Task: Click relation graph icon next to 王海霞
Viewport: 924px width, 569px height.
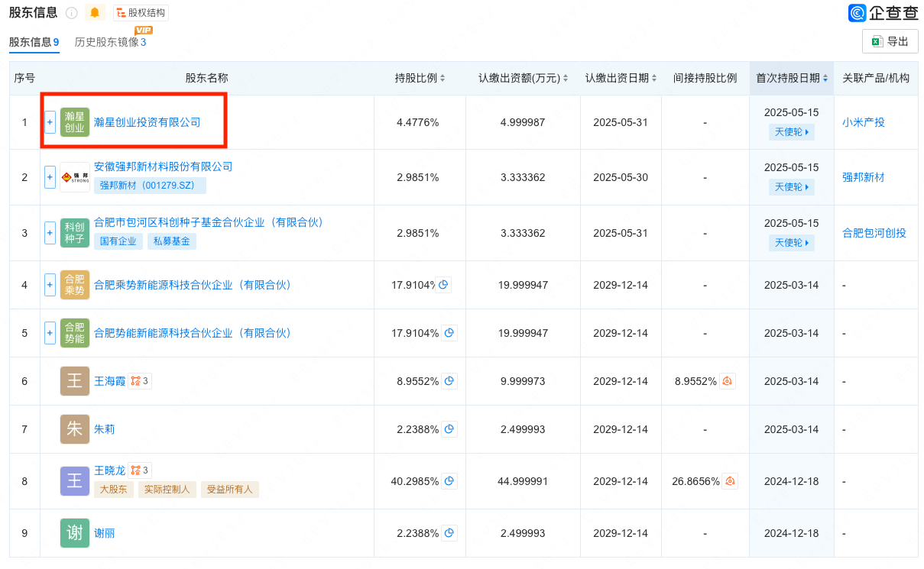Action: click(140, 381)
